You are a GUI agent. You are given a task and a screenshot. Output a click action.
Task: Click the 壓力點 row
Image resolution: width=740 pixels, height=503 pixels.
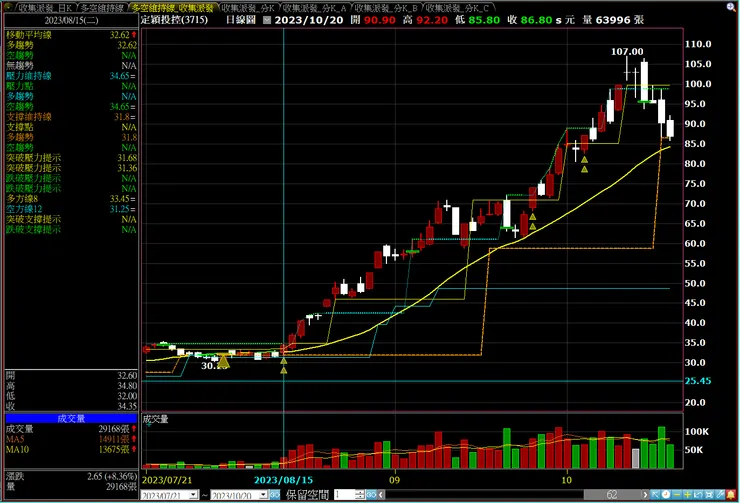pos(71,86)
